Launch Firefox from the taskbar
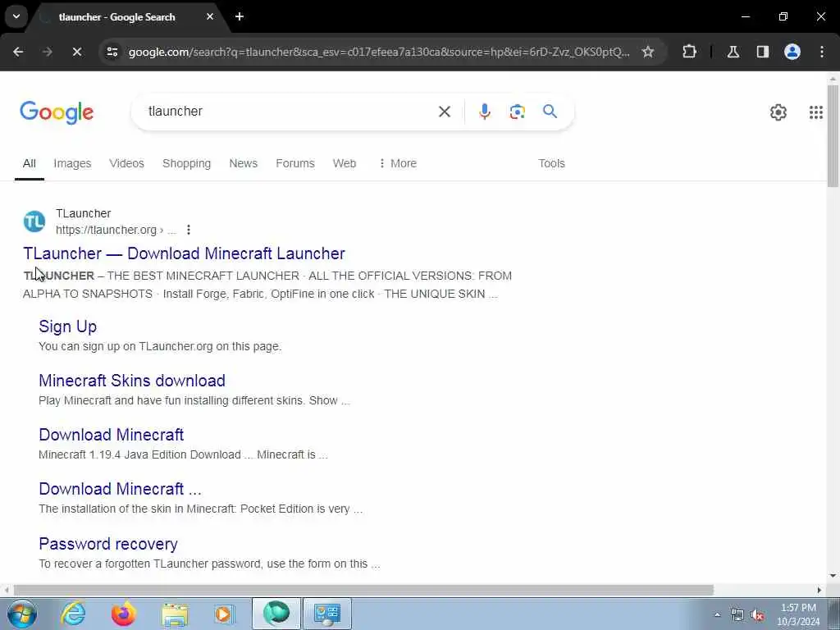Image resolution: width=840 pixels, height=630 pixels. coord(123,614)
